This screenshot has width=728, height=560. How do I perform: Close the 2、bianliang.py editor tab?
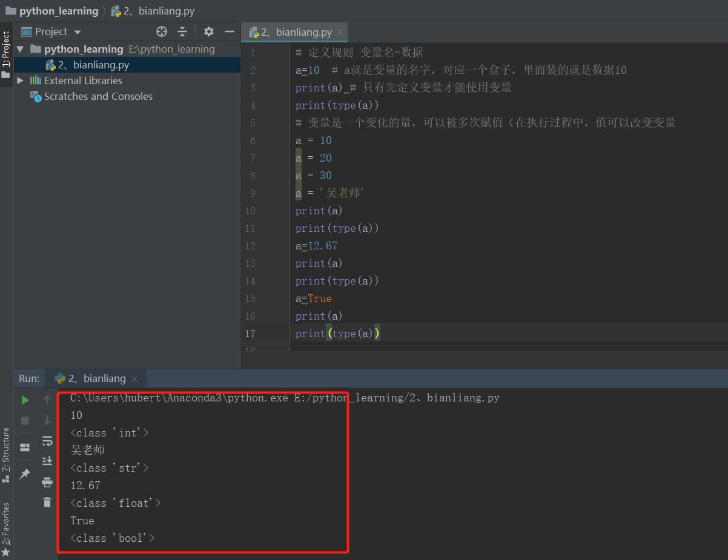(x=340, y=33)
